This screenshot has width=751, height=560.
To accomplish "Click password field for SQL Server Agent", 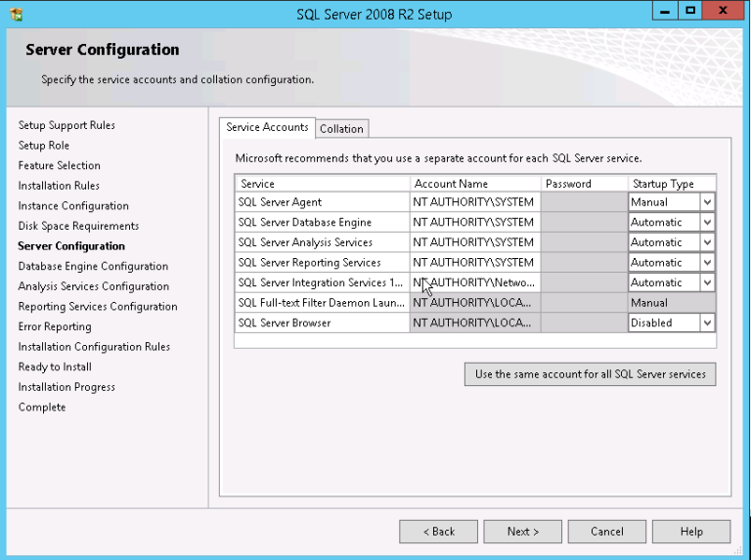I will (x=585, y=202).
